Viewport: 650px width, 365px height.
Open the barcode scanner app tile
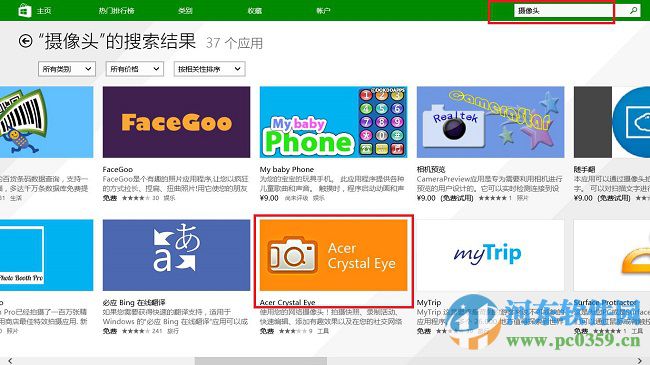click(46, 122)
